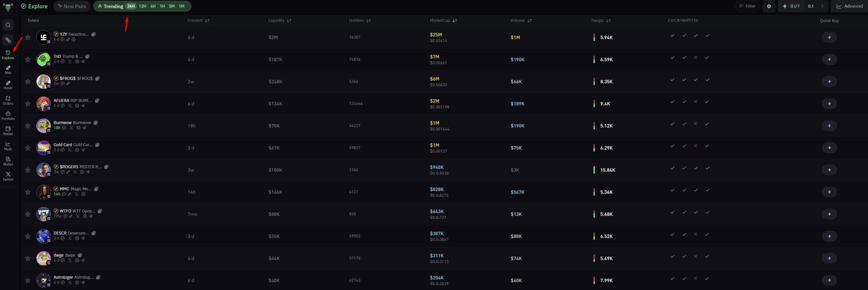Viewport: 868px width, 290px height.
Task: Switch to the New Pairs tab
Action: 72,6
